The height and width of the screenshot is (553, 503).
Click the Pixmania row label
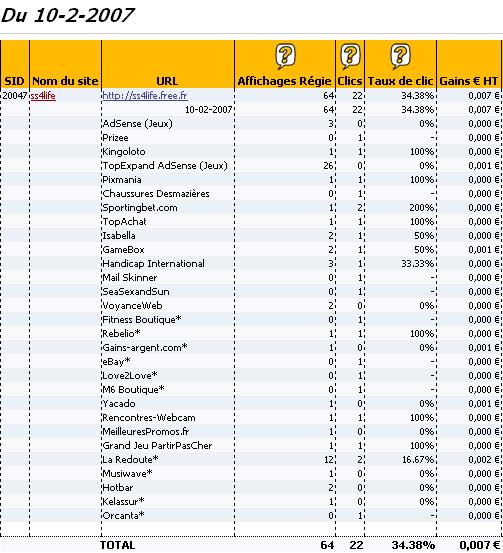tap(122, 180)
